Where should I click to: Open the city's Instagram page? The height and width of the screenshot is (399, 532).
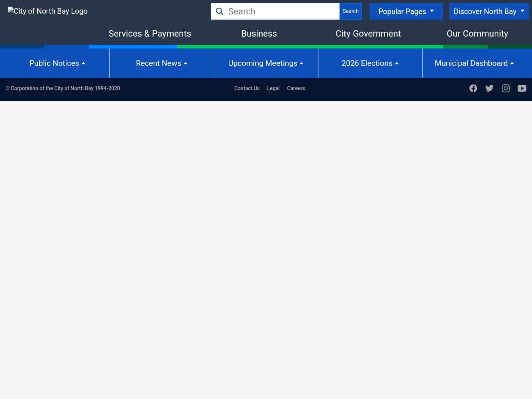(506, 88)
